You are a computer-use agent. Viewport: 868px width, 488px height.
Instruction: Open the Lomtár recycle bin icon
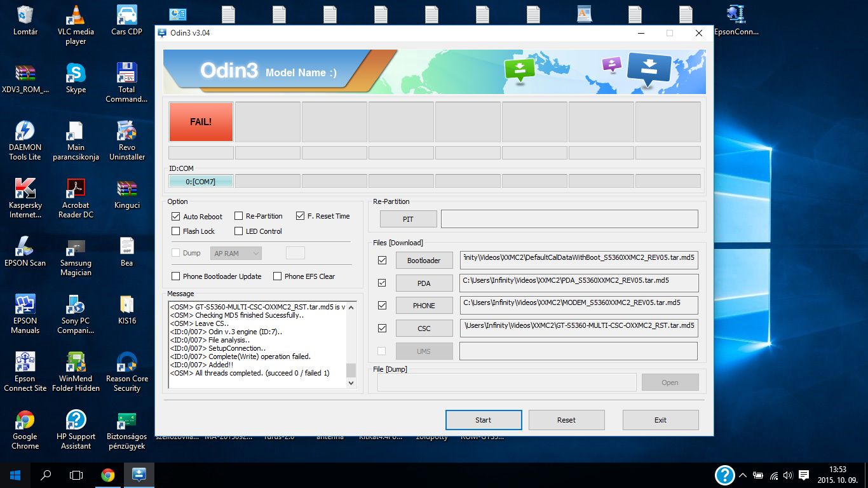tap(25, 20)
